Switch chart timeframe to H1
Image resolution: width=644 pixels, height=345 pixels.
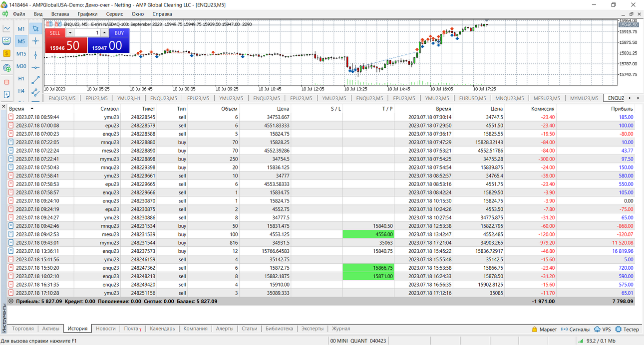[21, 79]
